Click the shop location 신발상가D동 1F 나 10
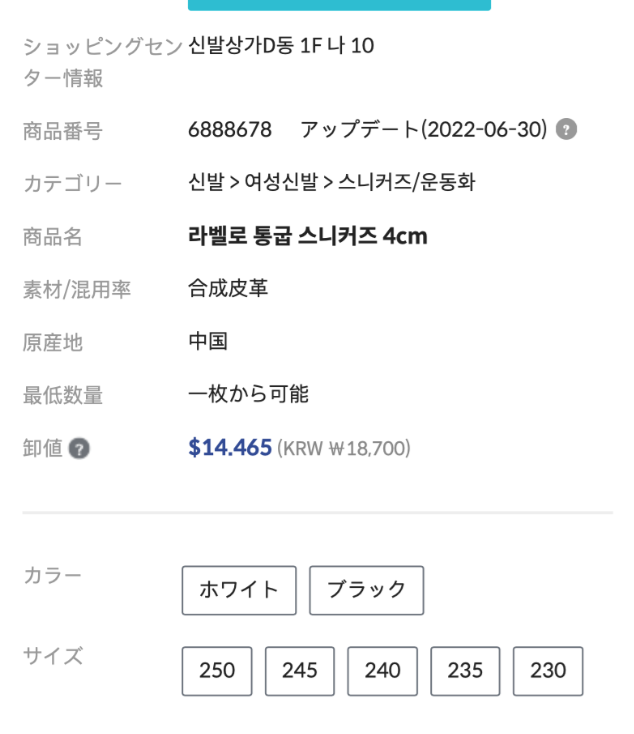 click(281, 46)
